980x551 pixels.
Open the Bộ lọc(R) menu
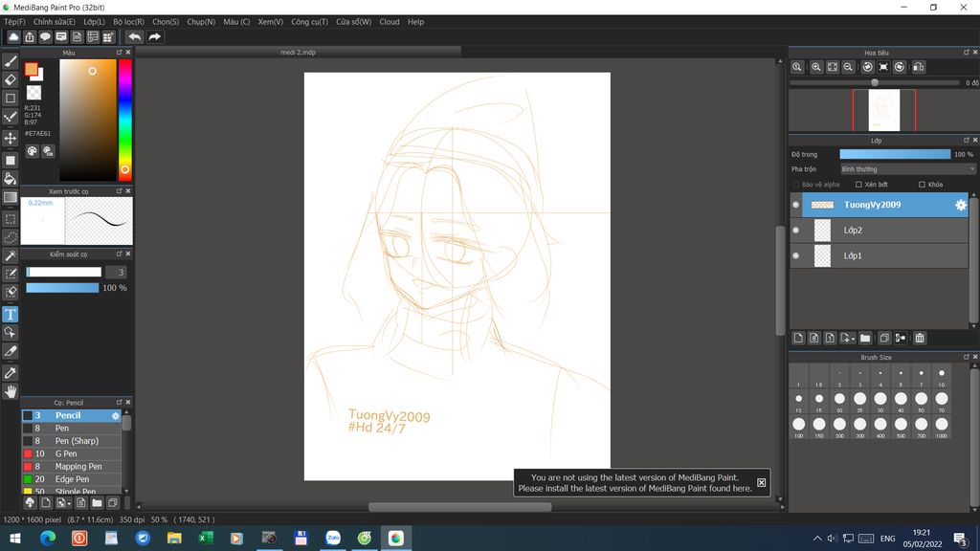[129, 22]
